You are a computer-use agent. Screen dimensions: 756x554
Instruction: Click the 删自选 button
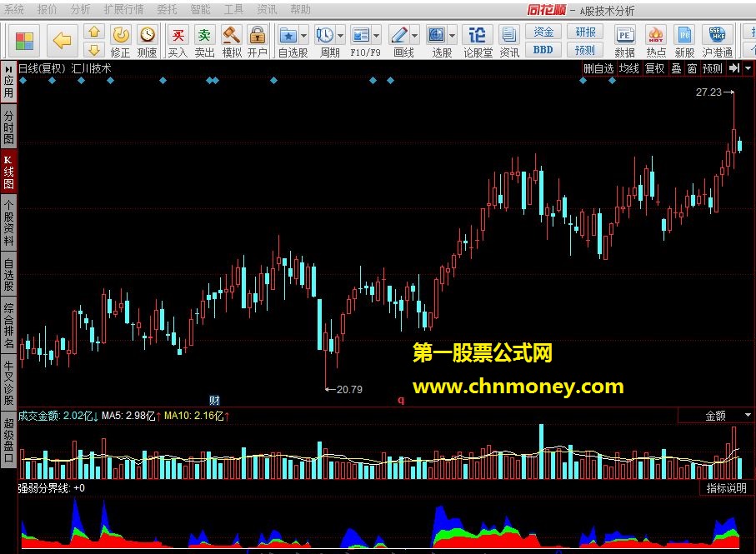(598, 68)
